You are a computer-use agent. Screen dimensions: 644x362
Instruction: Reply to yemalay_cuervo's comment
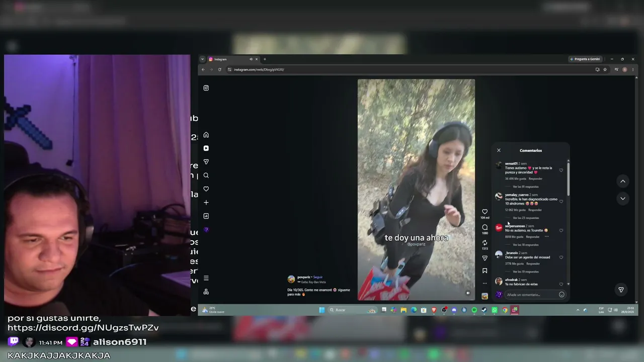(x=535, y=210)
